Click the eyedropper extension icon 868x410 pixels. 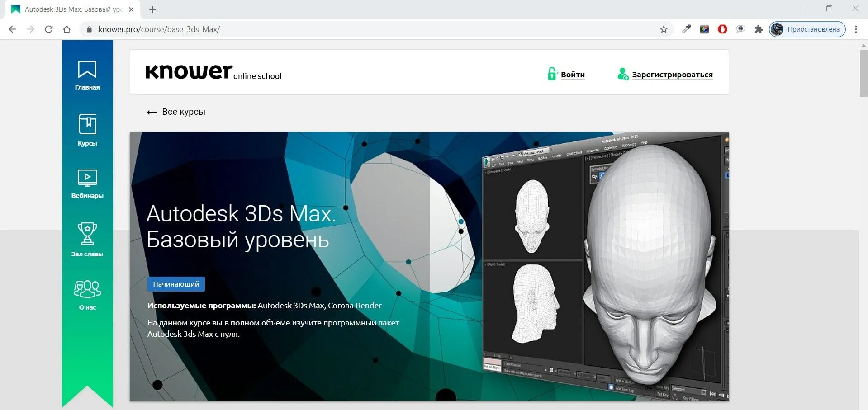click(x=686, y=29)
